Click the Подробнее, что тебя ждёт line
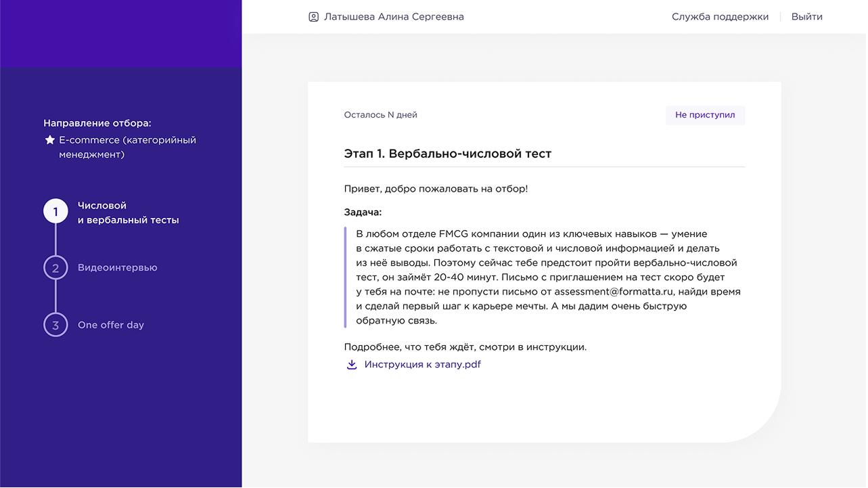This screenshot has width=868, height=488. click(465, 347)
